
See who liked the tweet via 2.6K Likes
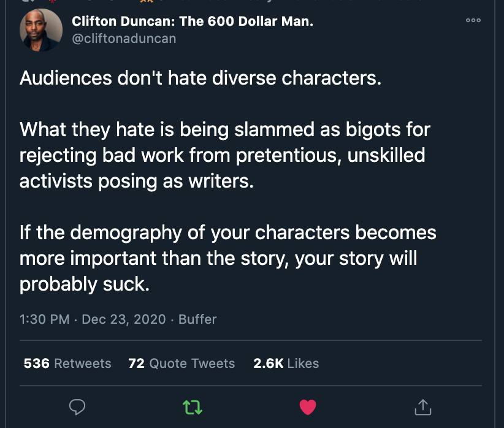pos(286,363)
